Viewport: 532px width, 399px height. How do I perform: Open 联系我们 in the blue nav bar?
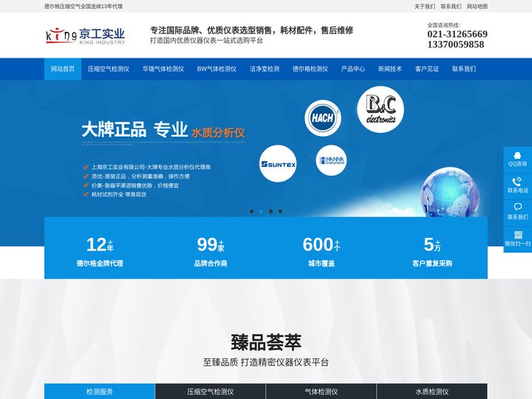464,69
